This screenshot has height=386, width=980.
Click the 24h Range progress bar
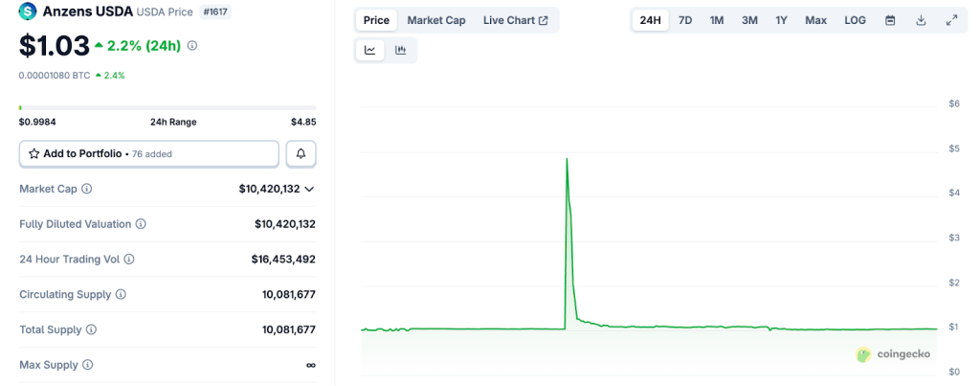pyautogui.click(x=167, y=108)
